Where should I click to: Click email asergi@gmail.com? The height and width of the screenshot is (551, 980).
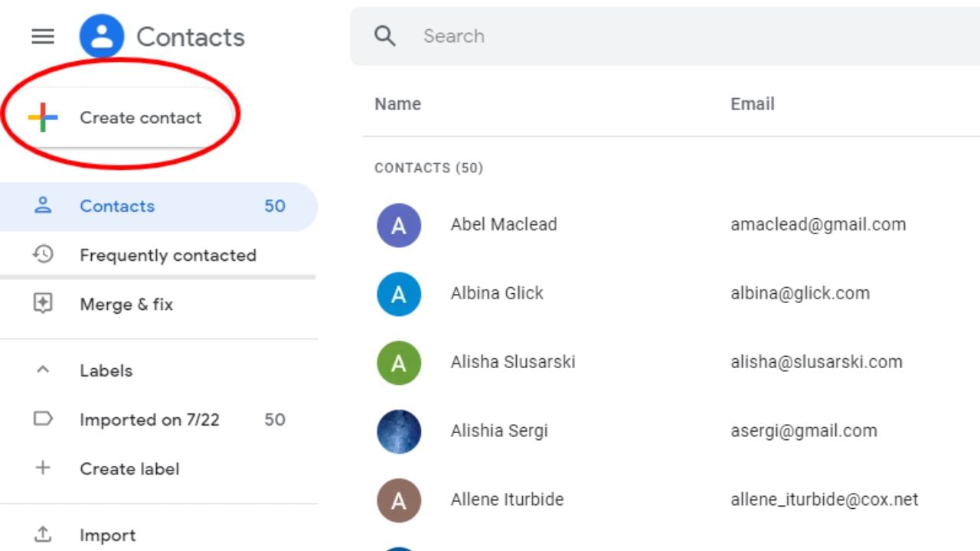tap(804, 431)
